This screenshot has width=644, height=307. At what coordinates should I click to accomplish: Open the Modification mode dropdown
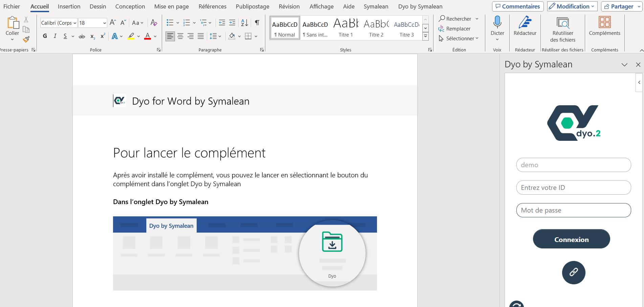[572, 6]
